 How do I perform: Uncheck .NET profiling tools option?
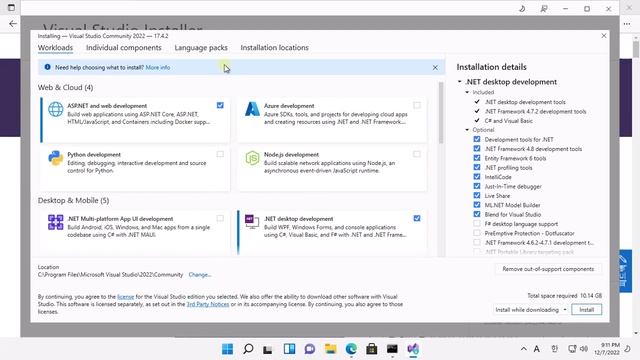(477, 167)
